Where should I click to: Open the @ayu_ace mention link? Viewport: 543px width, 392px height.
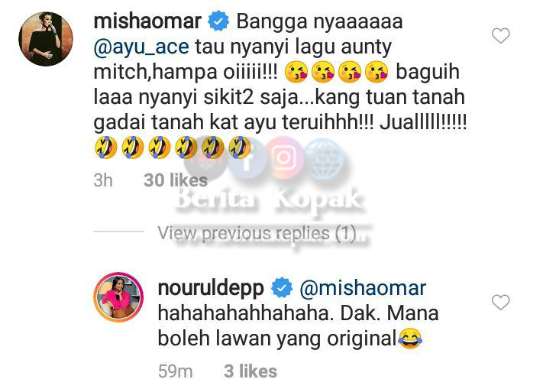pyautogui.click(x=141, y=47)
